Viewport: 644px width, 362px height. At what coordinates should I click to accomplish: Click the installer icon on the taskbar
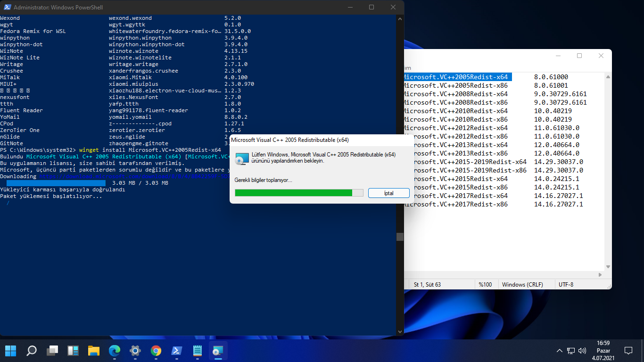click(218, 351)
